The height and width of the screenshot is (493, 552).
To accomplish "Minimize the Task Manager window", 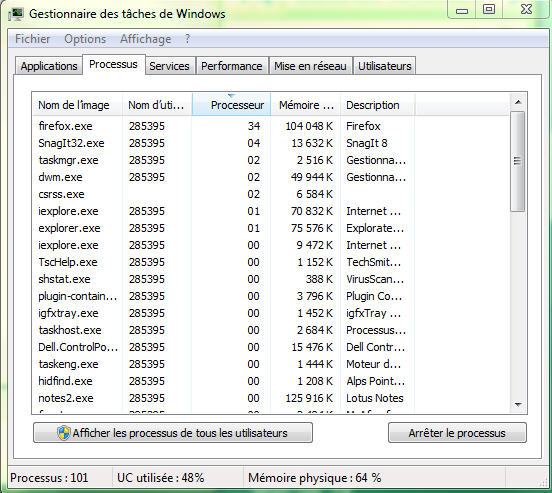I will tap(462, 10).
